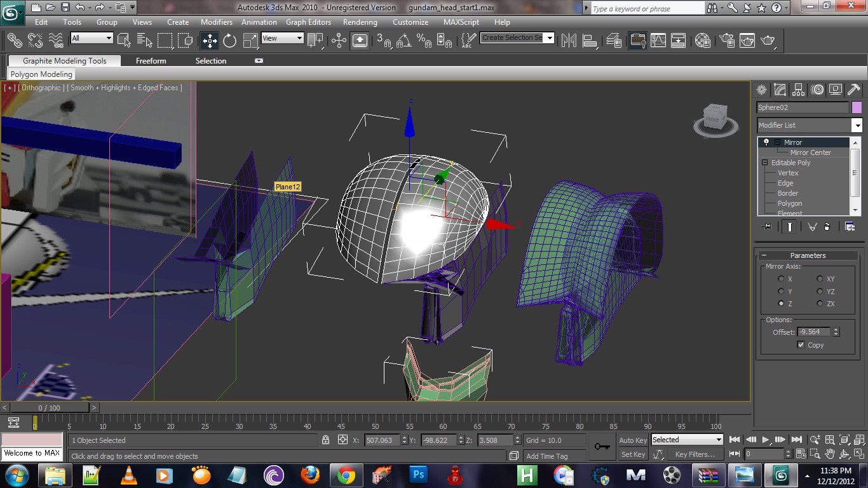Viewport: 868px width, 488px height.
Task: Switch to the Hierarchy panel tab icon
Action: click(799, 90)
